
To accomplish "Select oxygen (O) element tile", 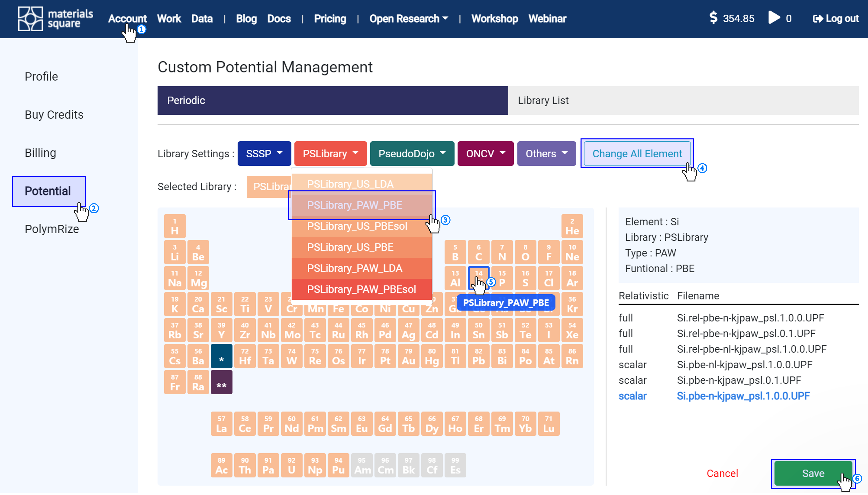I will [525, 252].
